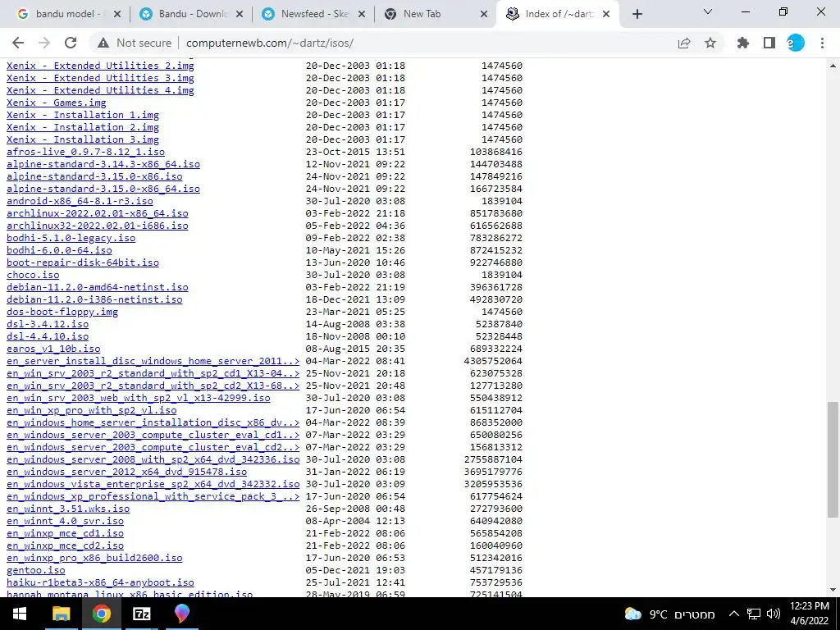
Task: Click haiku-r1beta3-x86_64-anyboot.iso link
Action: [100, 582]
